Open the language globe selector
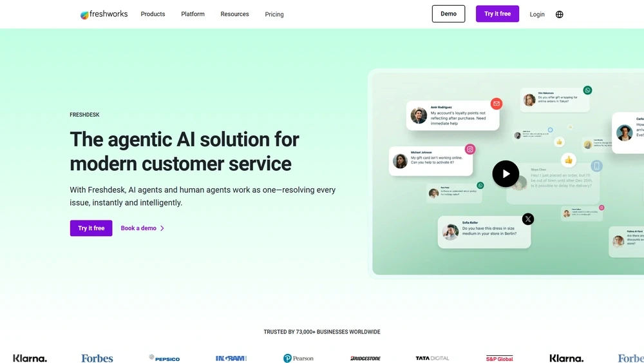Viewport: 644px width, 363px height. [560, 14]
